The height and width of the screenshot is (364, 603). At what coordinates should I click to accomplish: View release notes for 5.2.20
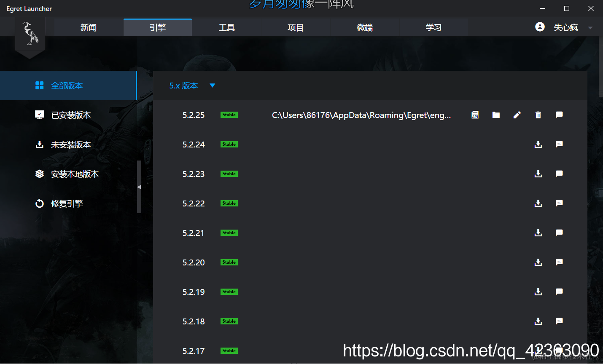click(559, 262)
